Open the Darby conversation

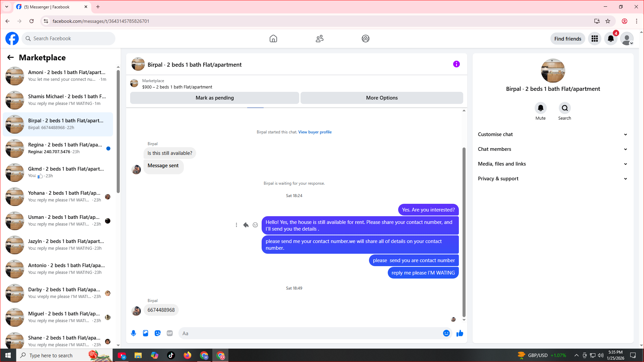click(x=58, y=293)
